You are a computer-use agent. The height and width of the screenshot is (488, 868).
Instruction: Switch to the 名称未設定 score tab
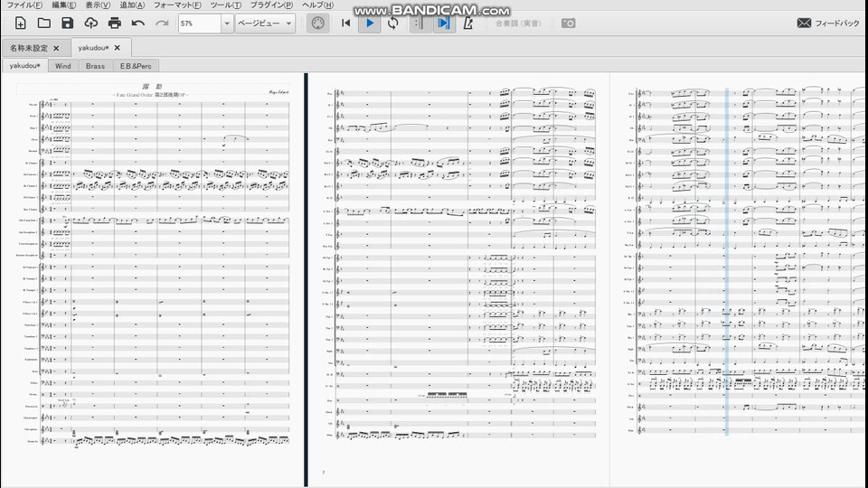click(x=29, y=48)
